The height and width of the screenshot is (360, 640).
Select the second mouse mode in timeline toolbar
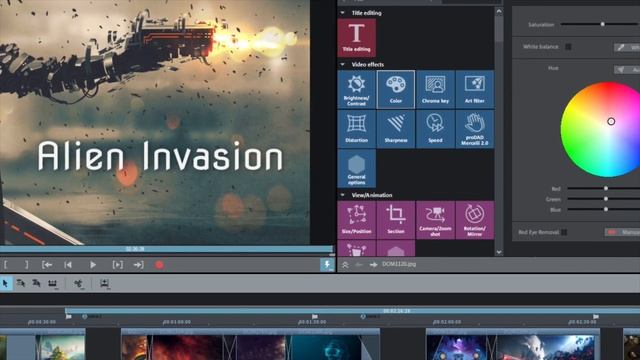tap(21, 283)
